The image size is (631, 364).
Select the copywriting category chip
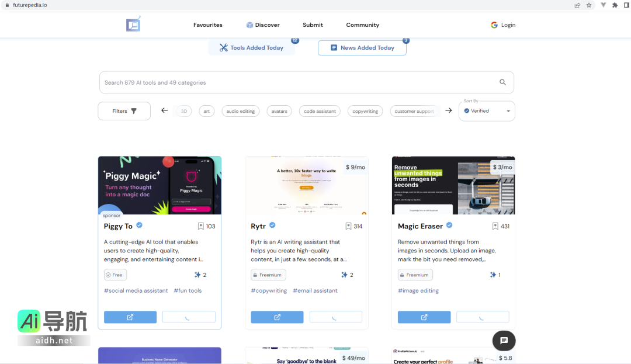point(365,111)
